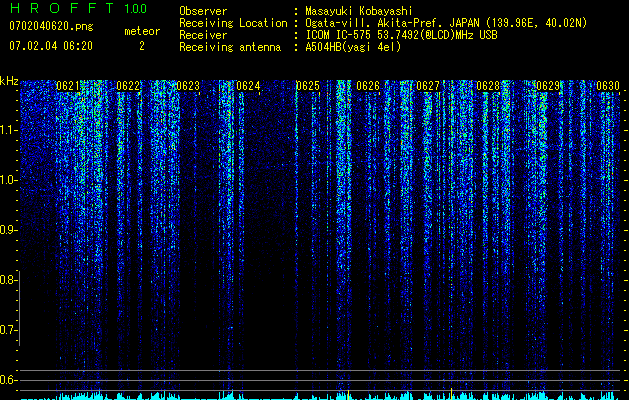Select the Ogata-vill. Akita-Pref. JAPAN location text
This screenshot has width=629, height=400.
pyautogui.click(x=446, y=23)
